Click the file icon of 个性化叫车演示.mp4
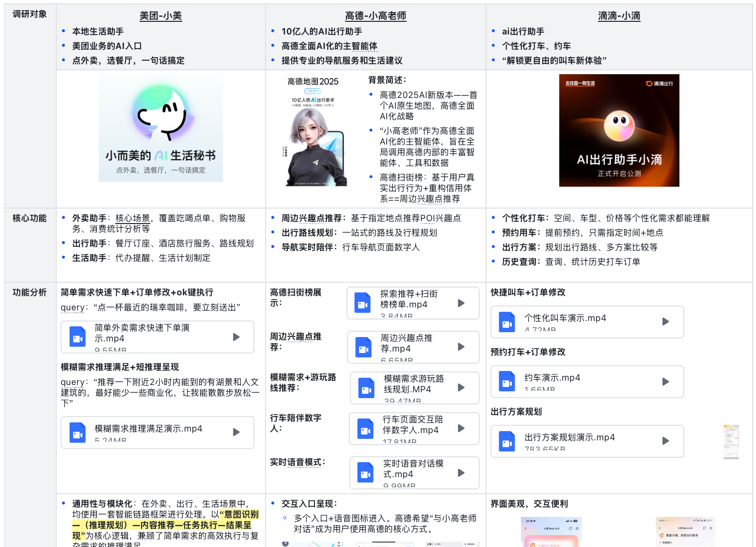Viewport: 756px width, 547px height. 507,322
